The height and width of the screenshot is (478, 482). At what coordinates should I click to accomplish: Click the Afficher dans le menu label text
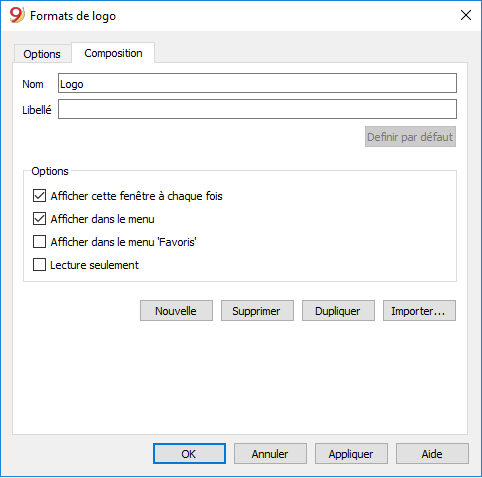click(102, 219)
